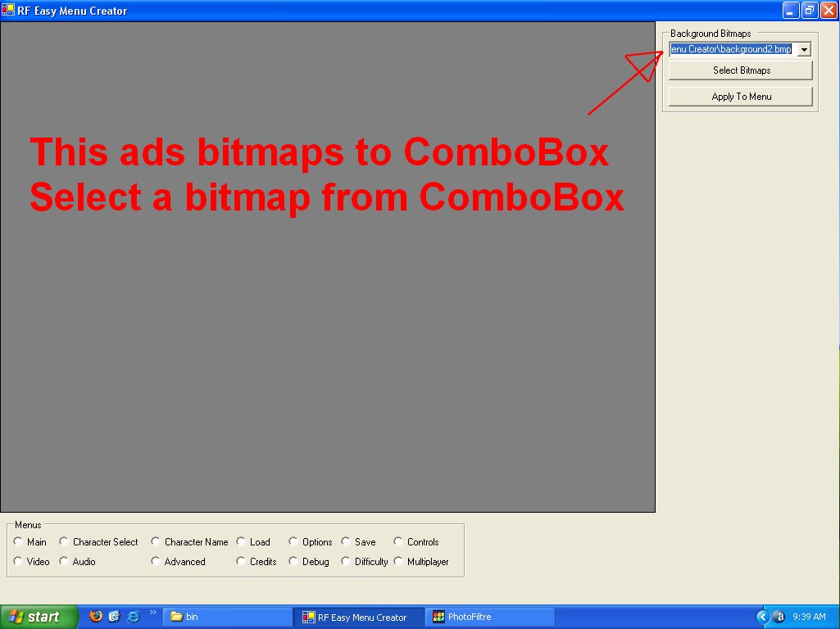Open Internet Explorer from quick launch
840x629 pixels.
click(133, 617)
